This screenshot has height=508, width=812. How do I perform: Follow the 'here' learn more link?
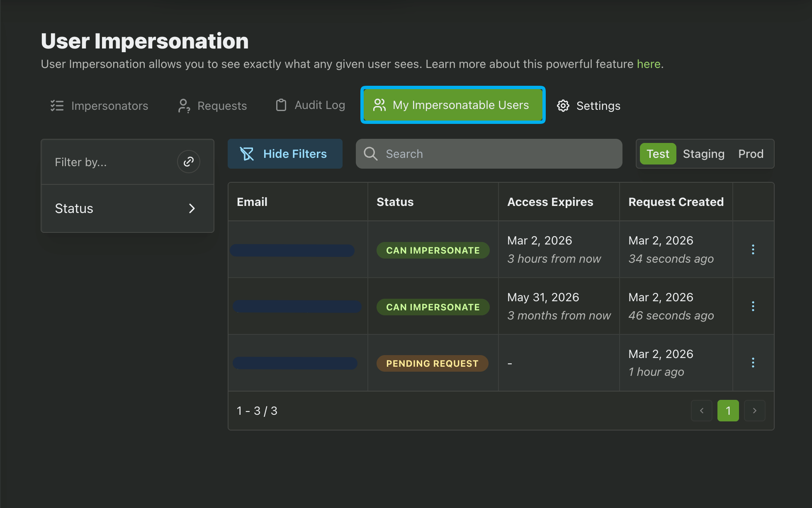point(648,64)
